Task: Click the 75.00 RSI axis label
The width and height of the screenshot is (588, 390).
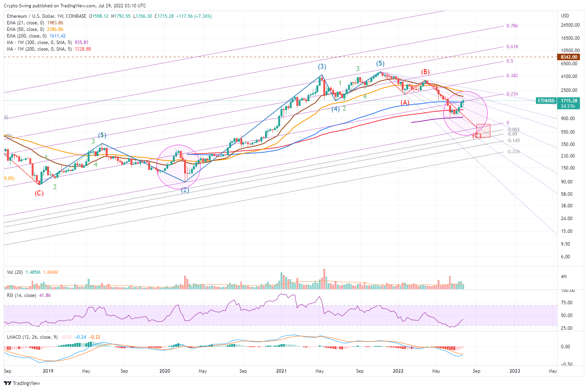Action: (567, 303)
